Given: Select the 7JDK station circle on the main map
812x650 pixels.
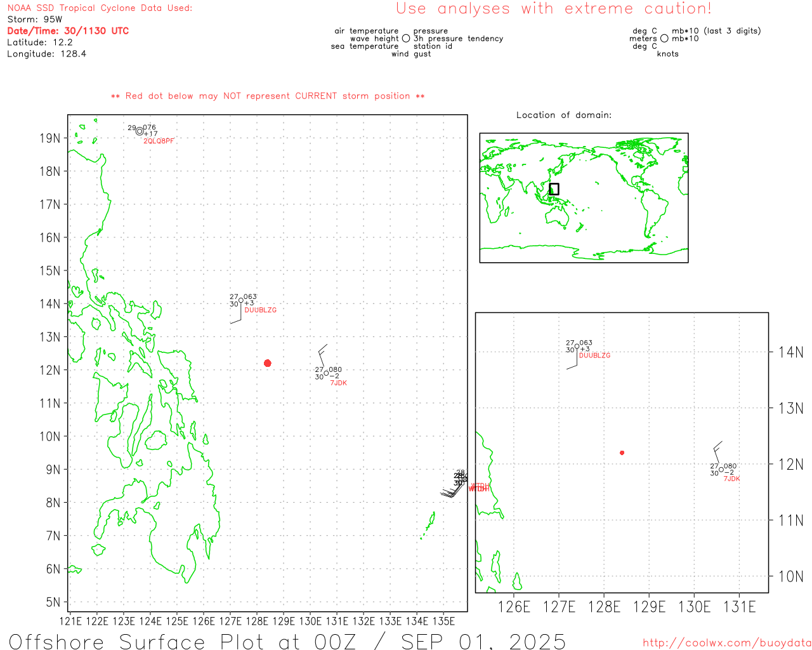Looking at the screenshot, I should (x=326, y=373).
